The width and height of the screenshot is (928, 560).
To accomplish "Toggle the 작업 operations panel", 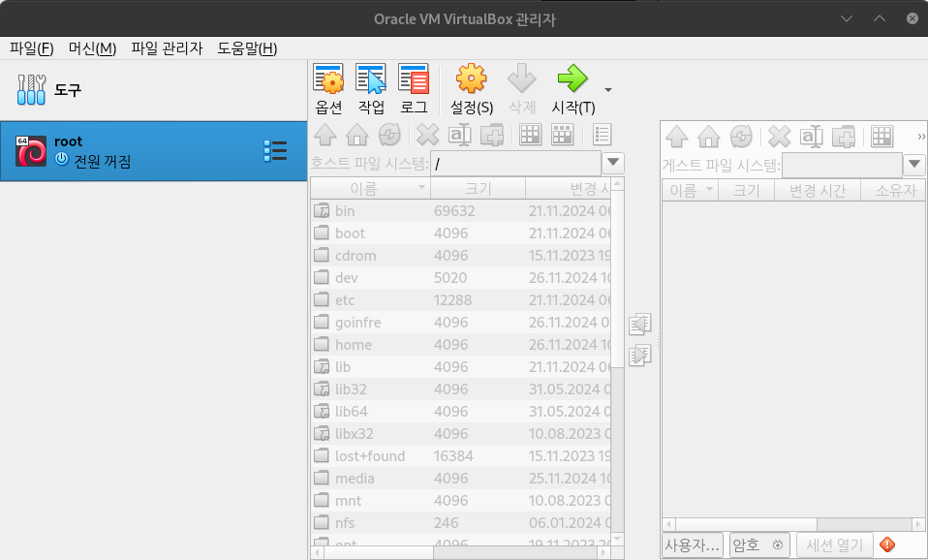I will pyautogui.click(x=371, y=89).
